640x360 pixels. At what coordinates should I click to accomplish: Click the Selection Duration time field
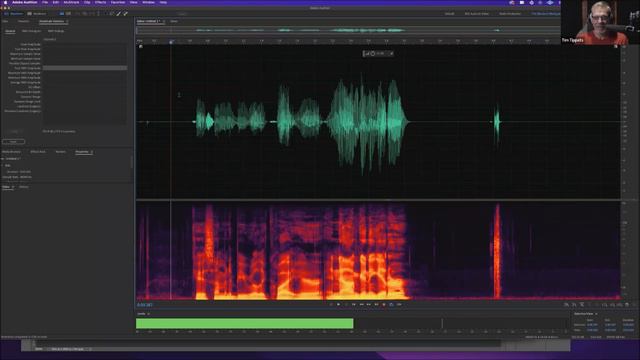(629, 325)
